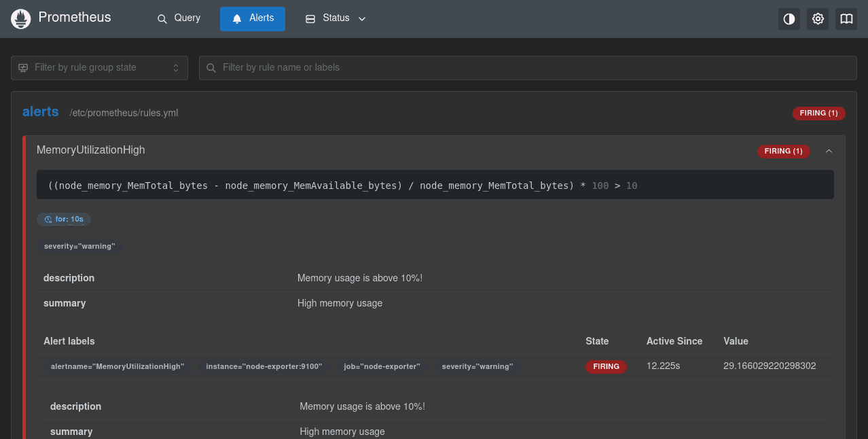Click the magnifier icon in rule name filter
This screenshot has height=439, width=868.
(211, 68)
